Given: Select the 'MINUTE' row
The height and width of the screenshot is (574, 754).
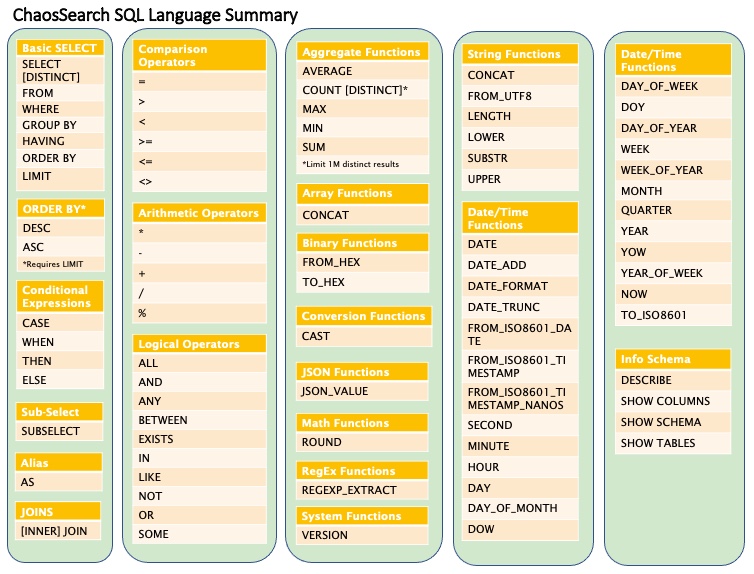Looking at the screenshot, I should point(520,446).
